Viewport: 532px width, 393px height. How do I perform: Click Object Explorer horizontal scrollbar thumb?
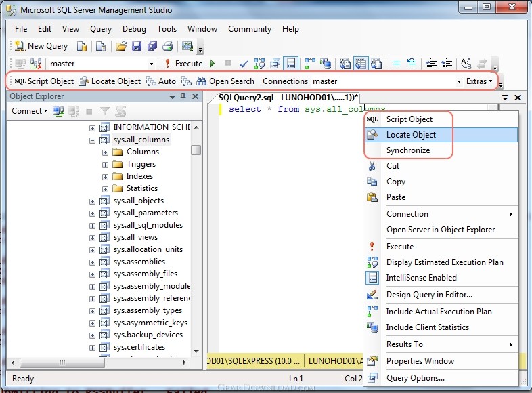point(62,363)
